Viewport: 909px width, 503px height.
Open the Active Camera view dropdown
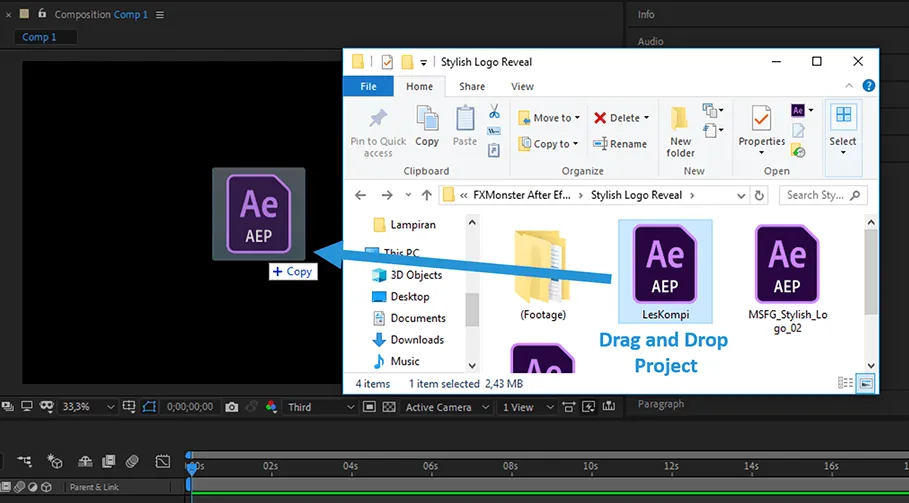coord(446,407)
